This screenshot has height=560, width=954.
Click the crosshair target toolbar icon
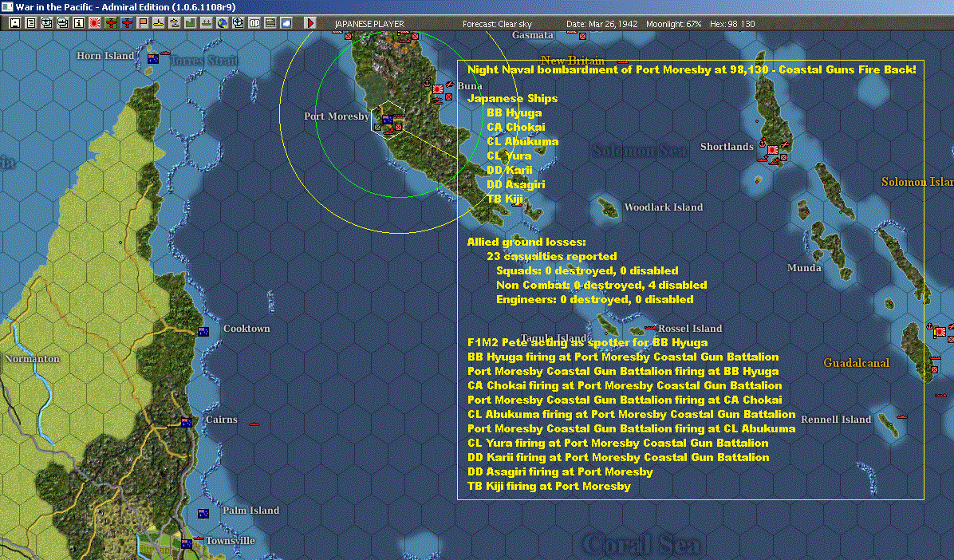coord(238,23)
